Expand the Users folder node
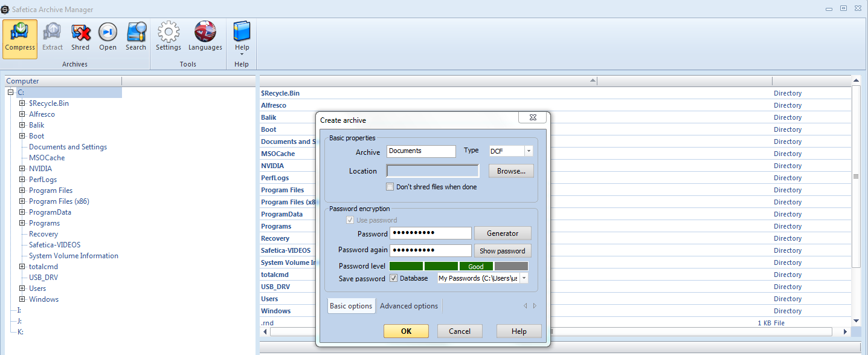This screenshot has height=355, width=868. point(22,288)
